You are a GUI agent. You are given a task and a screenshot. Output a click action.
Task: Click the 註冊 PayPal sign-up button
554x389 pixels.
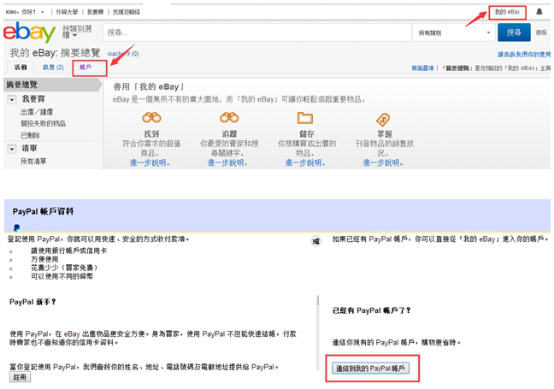click(x=20, y=377)
